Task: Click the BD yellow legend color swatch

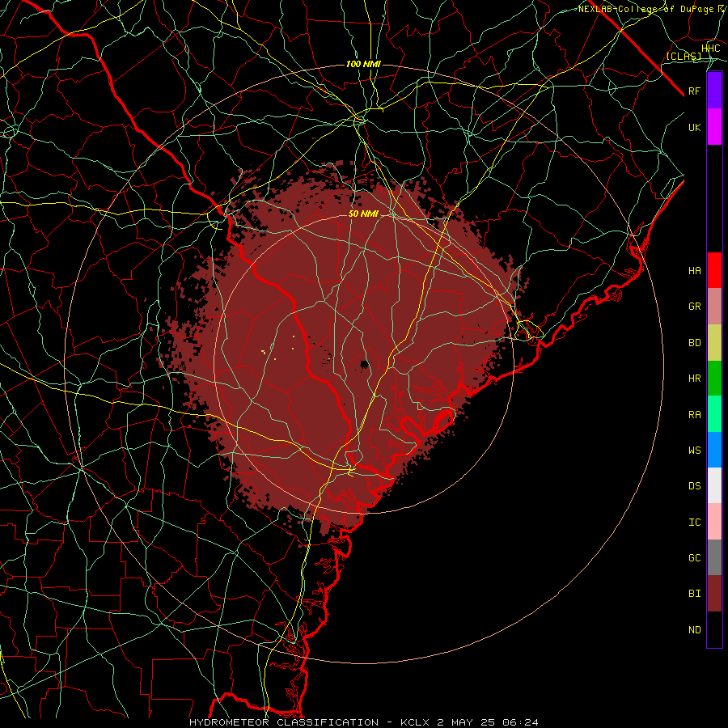Action: pos(714,342)
